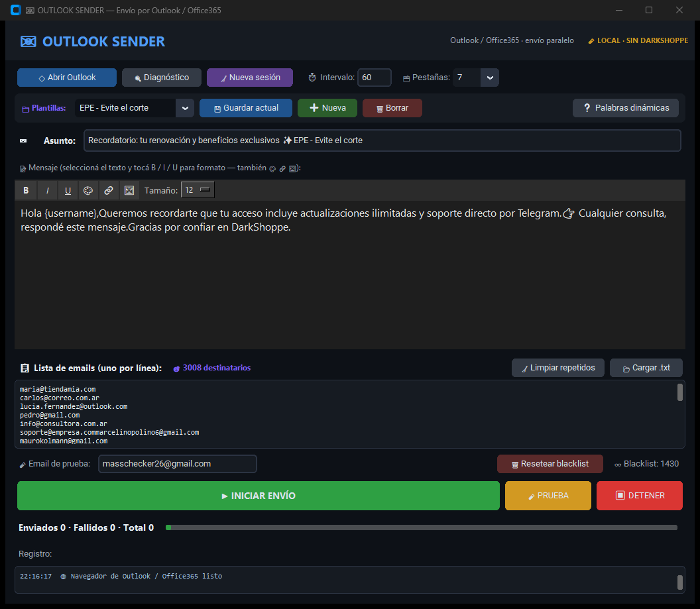Send a test with PRUEBA button
The image size is (700, 609).
[548, 496]
